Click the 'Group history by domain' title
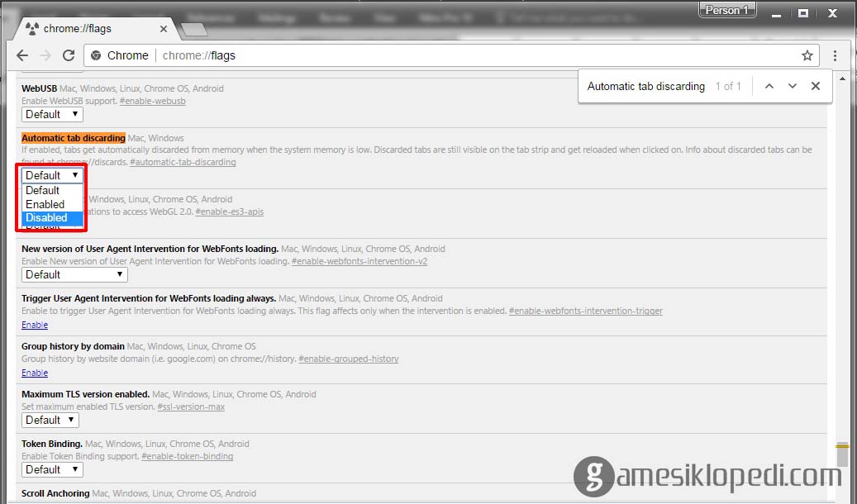 pos(74,346)
